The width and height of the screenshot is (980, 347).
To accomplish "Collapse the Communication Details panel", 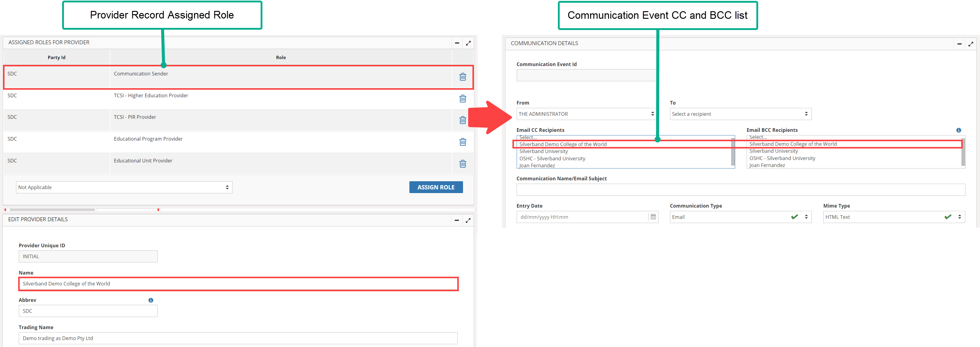I will [x=959, y=44].
